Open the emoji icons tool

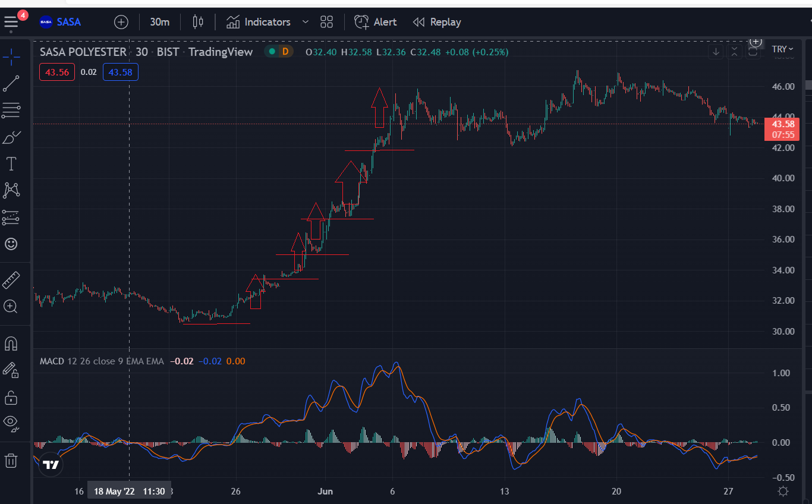[x=11, y=244]
